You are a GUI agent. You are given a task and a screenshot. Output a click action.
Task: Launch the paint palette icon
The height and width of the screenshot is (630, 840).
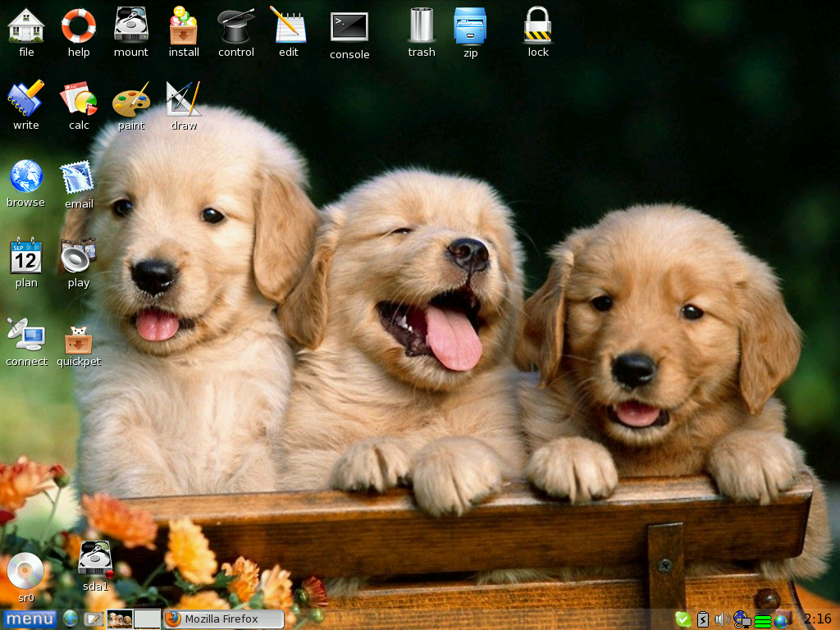tap(130, 99)
